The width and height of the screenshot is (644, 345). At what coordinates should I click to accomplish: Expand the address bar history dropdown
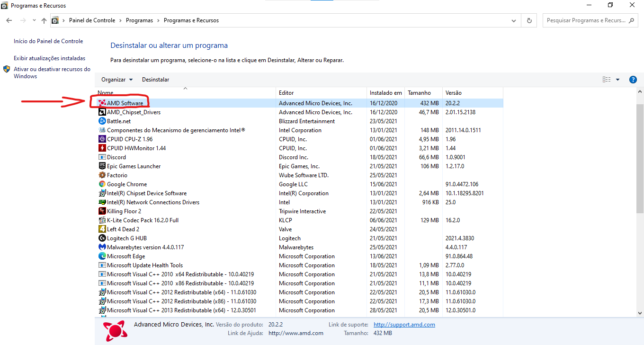coord(515,21)
